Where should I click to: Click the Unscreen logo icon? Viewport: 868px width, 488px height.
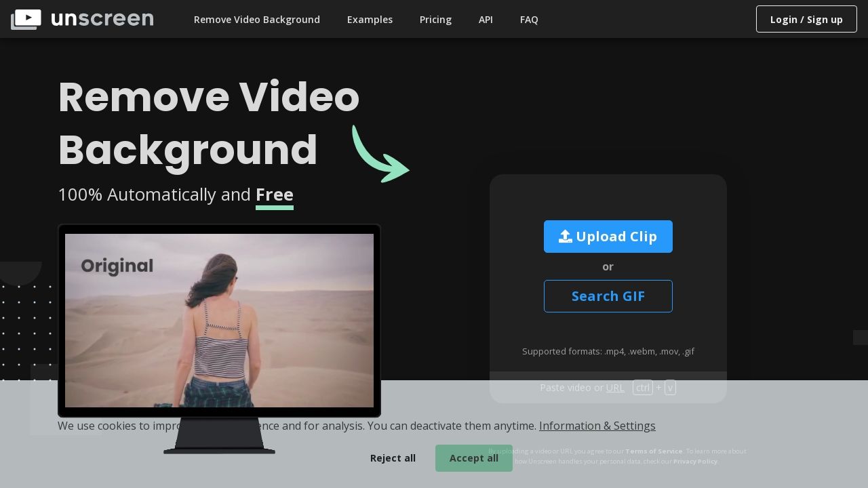[x=26, y=19]
